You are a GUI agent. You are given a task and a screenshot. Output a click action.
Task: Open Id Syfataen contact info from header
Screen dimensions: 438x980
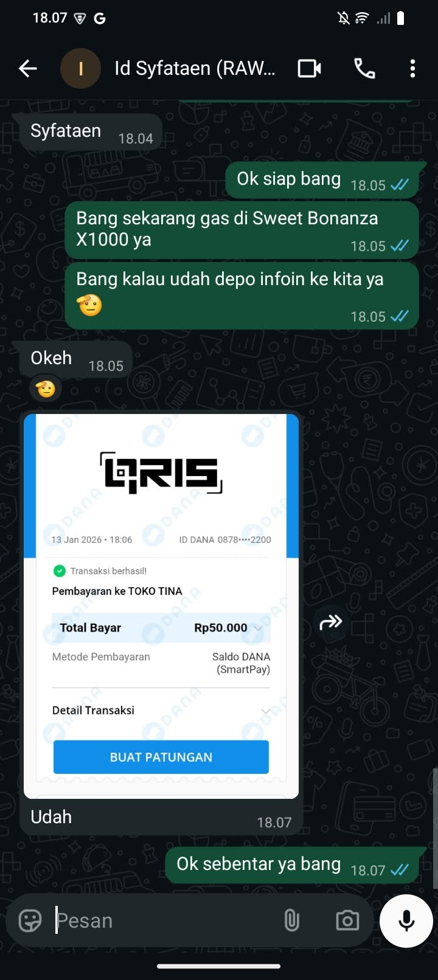point(195,69)
